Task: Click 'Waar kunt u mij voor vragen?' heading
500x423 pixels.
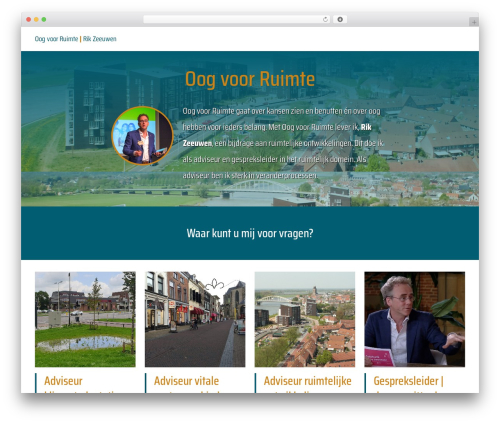Action: click(250, 233)
